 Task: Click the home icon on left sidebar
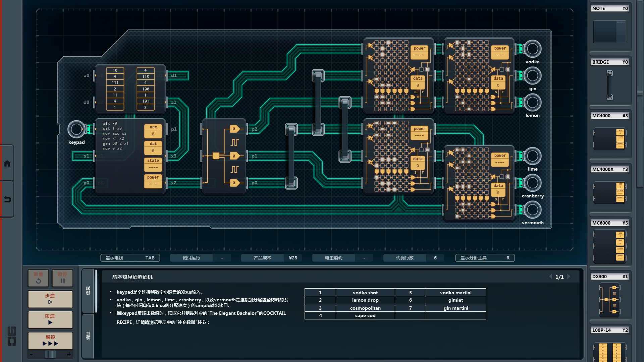click(7, 164)
